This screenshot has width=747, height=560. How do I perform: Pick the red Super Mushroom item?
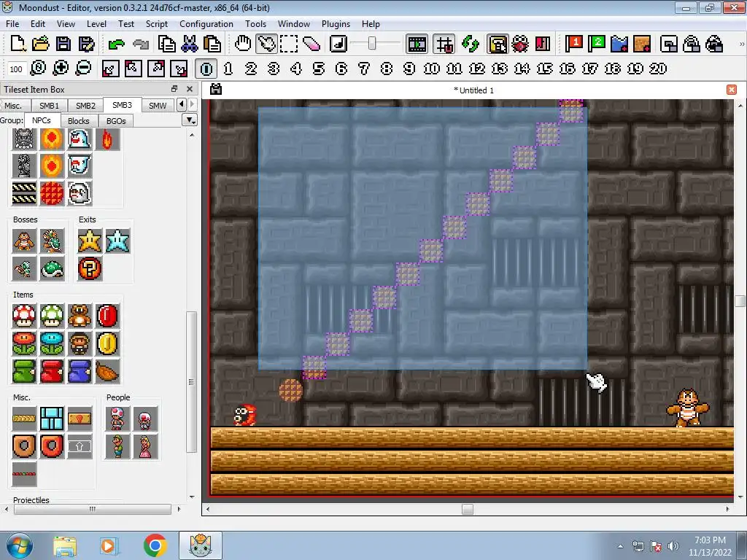(x=24, y=316)
